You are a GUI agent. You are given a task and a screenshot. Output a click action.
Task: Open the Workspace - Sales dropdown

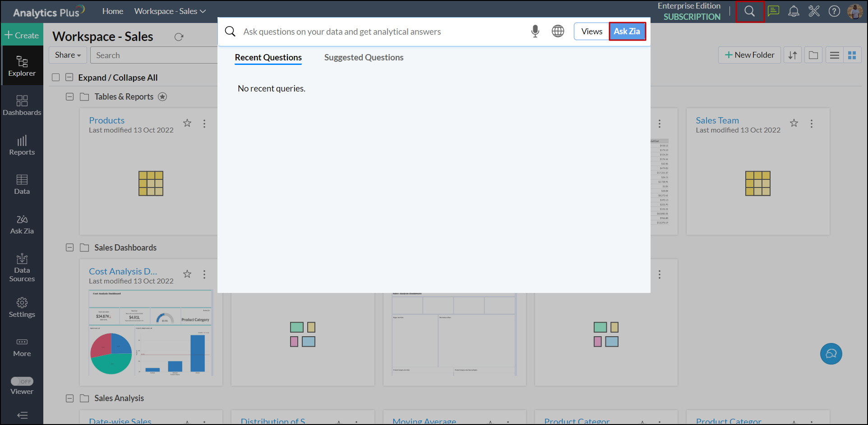click(170, 11)
